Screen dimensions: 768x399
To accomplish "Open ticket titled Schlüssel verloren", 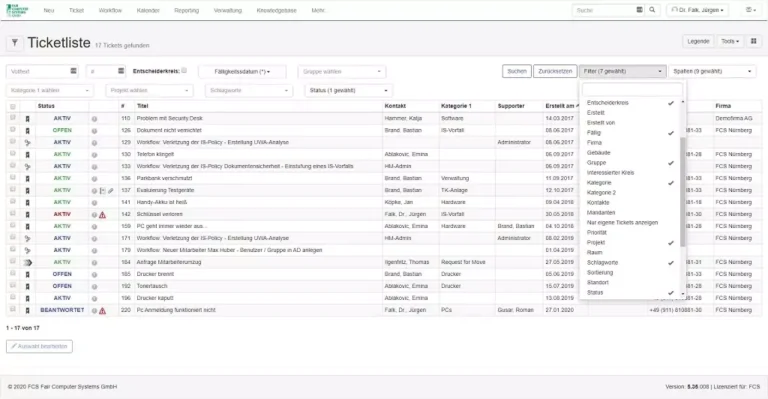I will (160, 214).
